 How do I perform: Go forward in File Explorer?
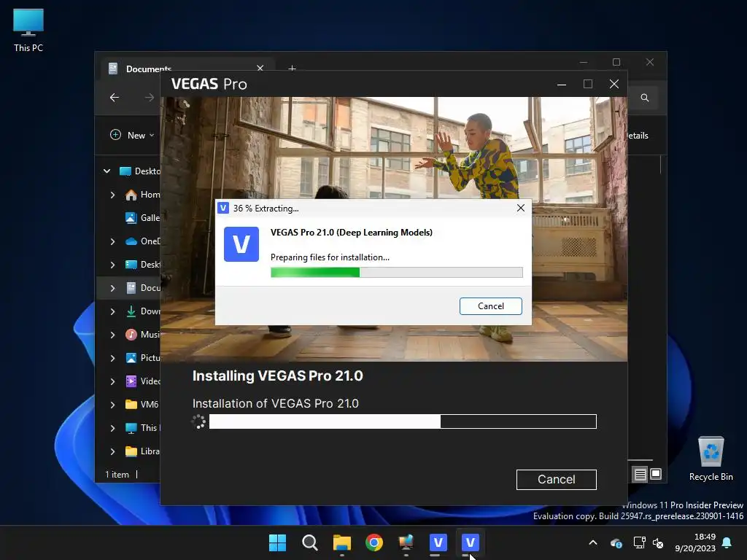(x=150, y=98)
